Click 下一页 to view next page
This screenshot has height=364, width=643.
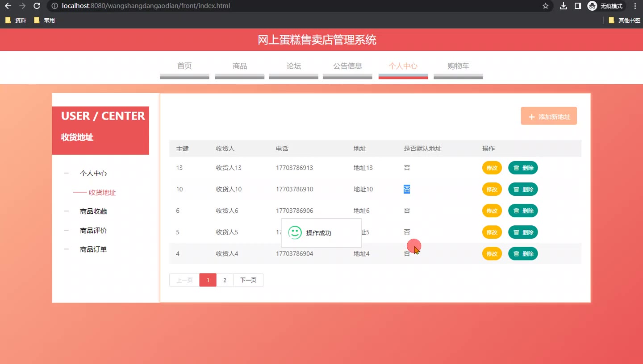(248, 280)
